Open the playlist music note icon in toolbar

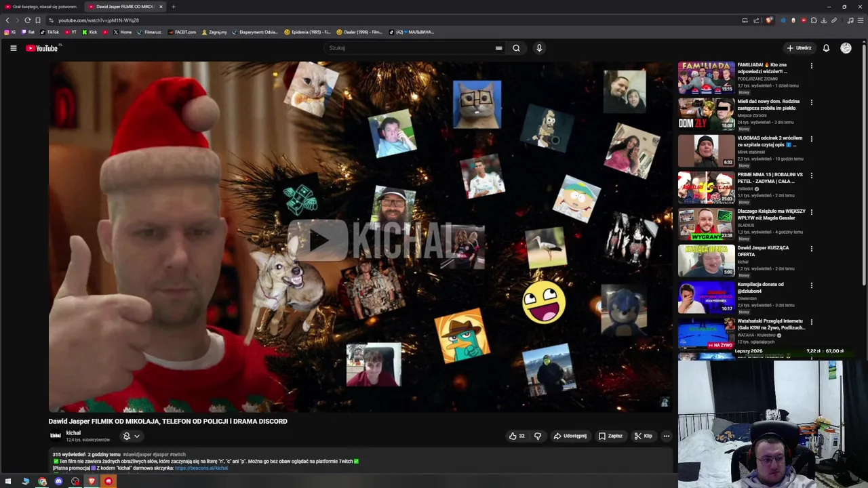850,20
